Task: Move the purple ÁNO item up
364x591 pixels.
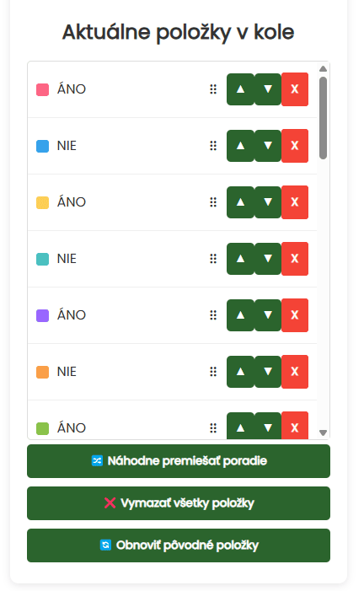Action: (x=240, y=315)
